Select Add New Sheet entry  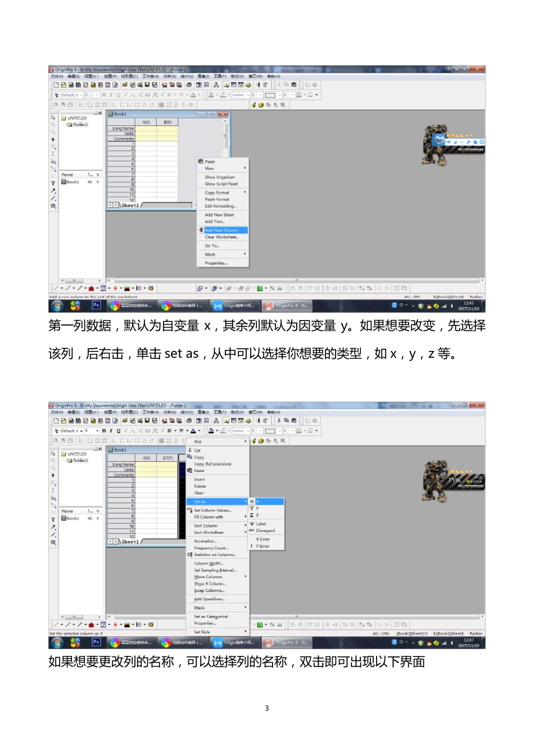point(223,215)
